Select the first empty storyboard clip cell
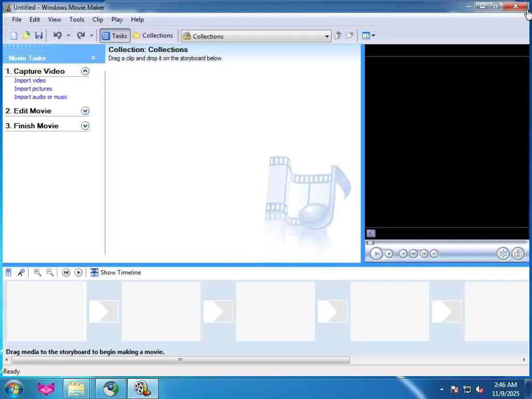The width and height of the screenshot is (532, 399). coord(47,312)
